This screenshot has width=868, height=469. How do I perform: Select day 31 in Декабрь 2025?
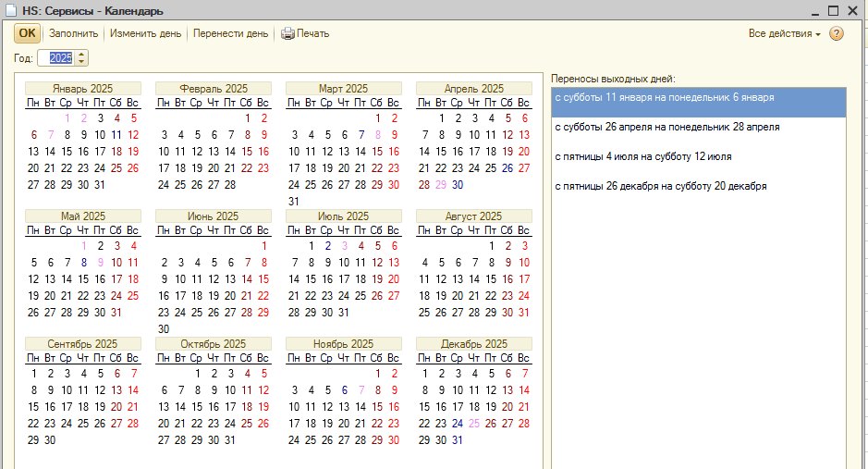coord(458,440)
